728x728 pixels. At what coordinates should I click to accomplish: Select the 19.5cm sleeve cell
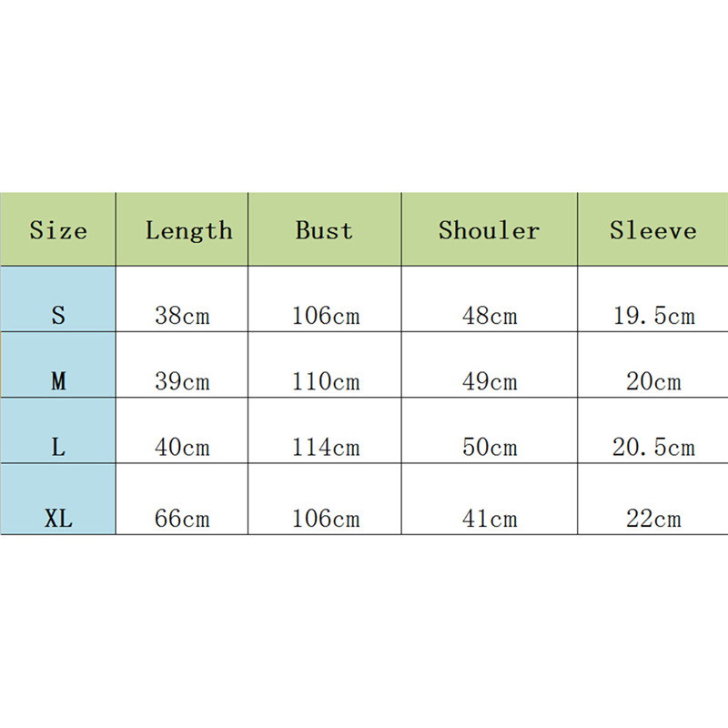pyautogui.click(x=653, y=316)
